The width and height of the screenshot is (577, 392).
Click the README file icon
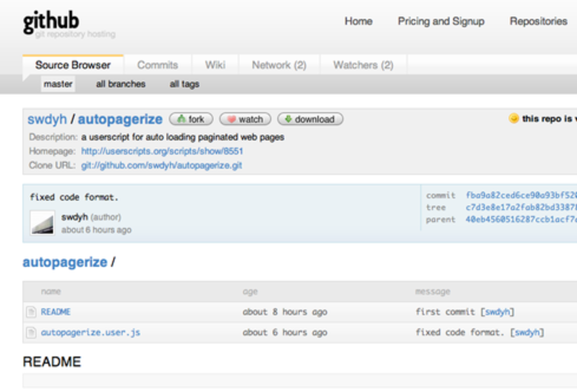pos(31,312)
